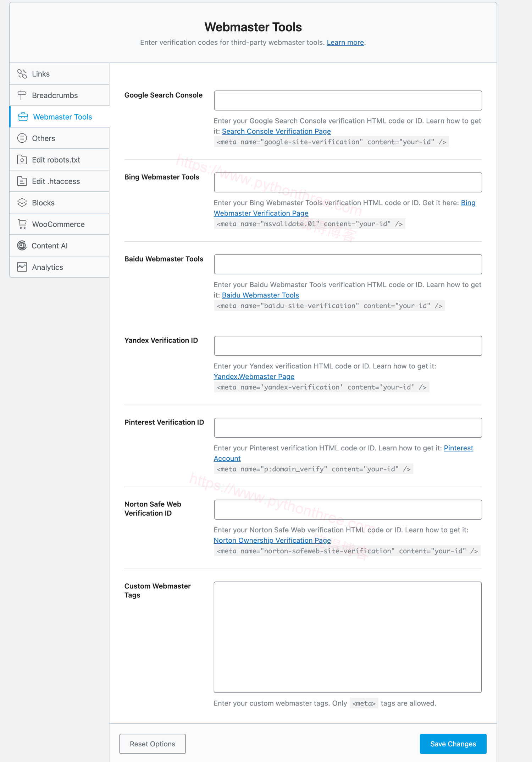This screenshot has height=762, width=532.
Task: Focus the Pinterest Verification ID input field
Action: pyautogui.click(x=348, y=428)
